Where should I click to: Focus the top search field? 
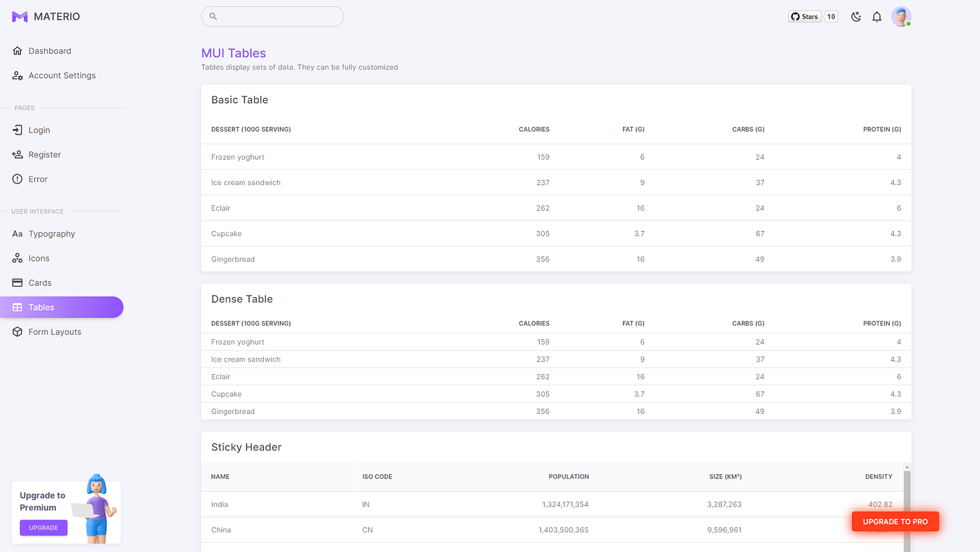pos(272,17)
